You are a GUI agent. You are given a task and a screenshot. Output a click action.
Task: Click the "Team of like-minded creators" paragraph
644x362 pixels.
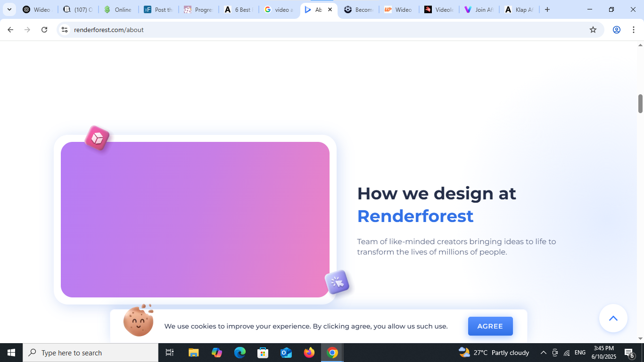tap(456, 247)
